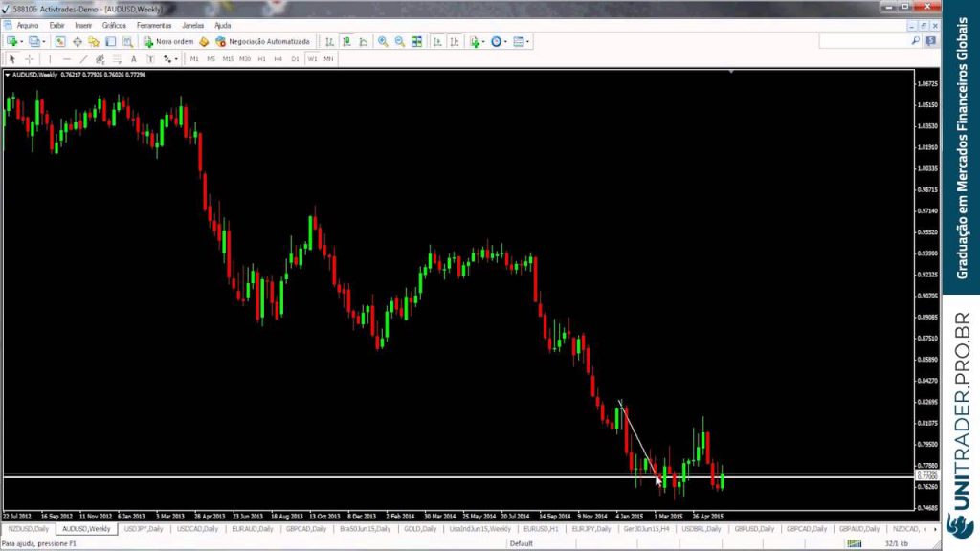Switch to the USDJPY,Daily chart tab

pos(144,529)
